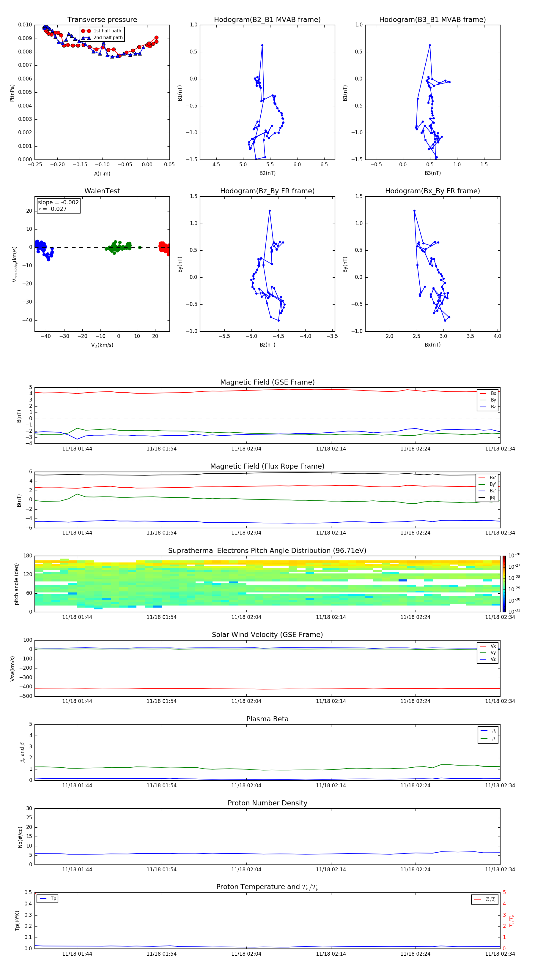The height and width of the screenshot is (980, 535).
Task: Select the Bz' entry in Flux Rope legend
Action: click(487, 491)
